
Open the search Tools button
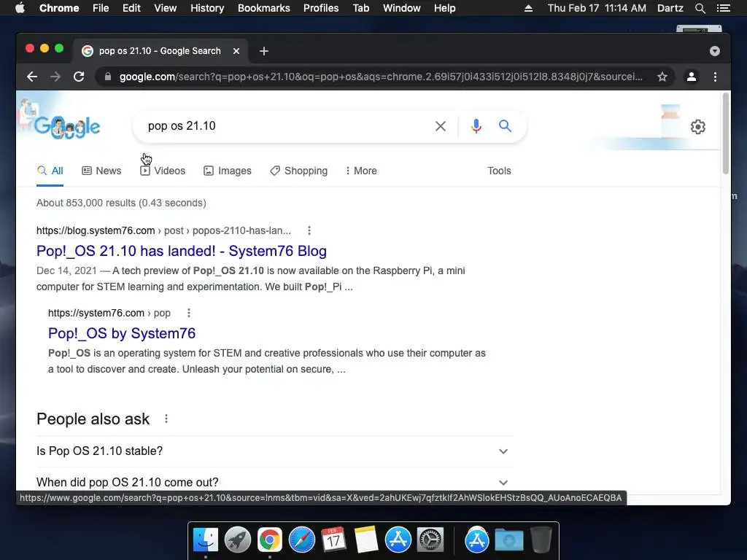(499, 171)
